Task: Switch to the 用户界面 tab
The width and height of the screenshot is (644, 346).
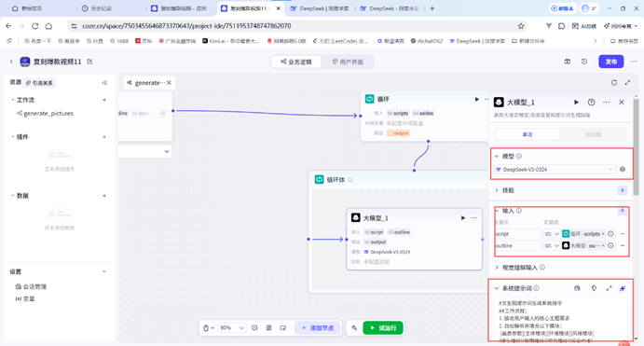Action: pos(348,62)
